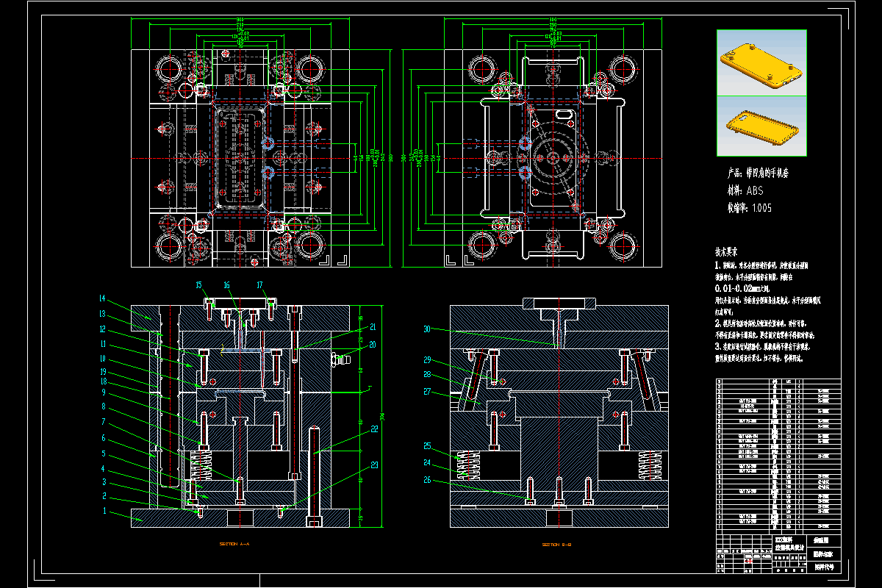Click part balloon number 10
882x588 pixels.
(x=102, y=359)
